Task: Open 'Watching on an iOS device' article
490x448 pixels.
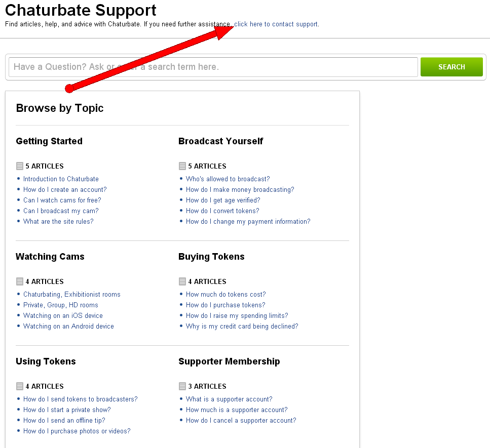Action: coord(63,316)
